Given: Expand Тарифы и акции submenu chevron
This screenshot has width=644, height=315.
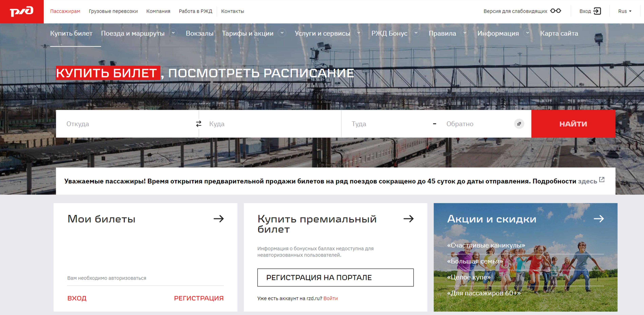Looking at the screenshot, I should (282, 33).
